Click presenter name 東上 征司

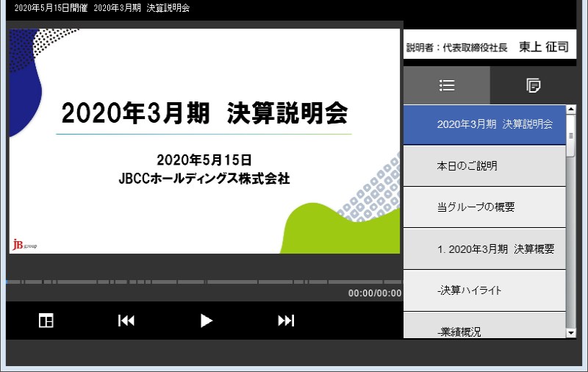click(x=544, y=47)
